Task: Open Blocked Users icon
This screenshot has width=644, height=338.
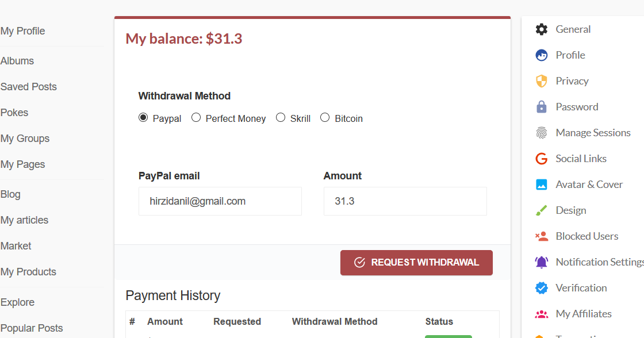Action: pos(542,236)
